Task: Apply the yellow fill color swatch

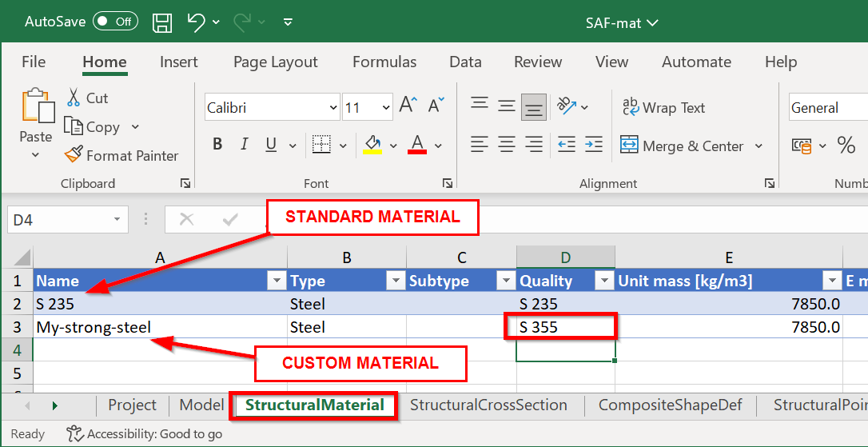Action: click(x=372, y=146)
